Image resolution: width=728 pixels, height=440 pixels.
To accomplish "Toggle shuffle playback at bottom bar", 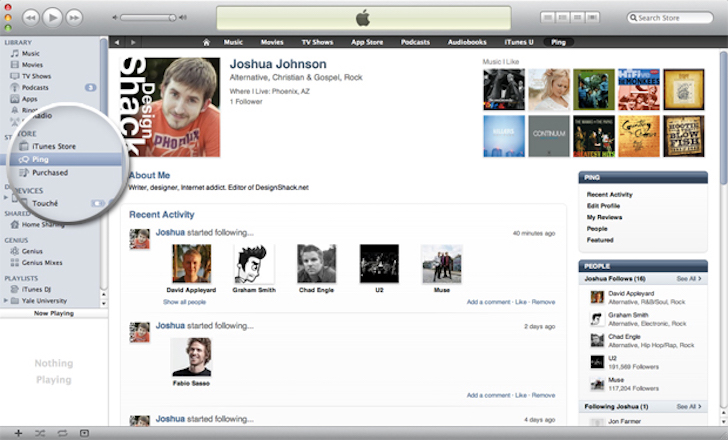I will click(39, 432).
